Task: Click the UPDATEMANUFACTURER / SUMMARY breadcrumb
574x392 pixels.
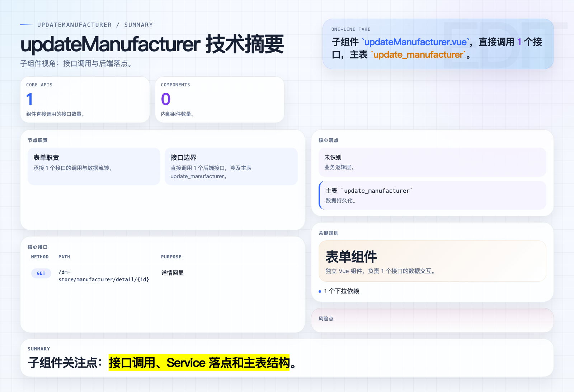Action: [x=95, y=25]
